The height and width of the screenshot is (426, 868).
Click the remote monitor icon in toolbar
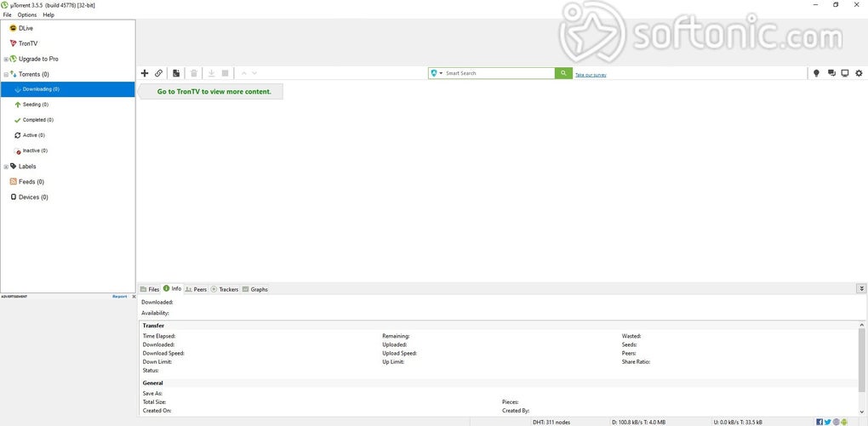(x=845, y=73)
